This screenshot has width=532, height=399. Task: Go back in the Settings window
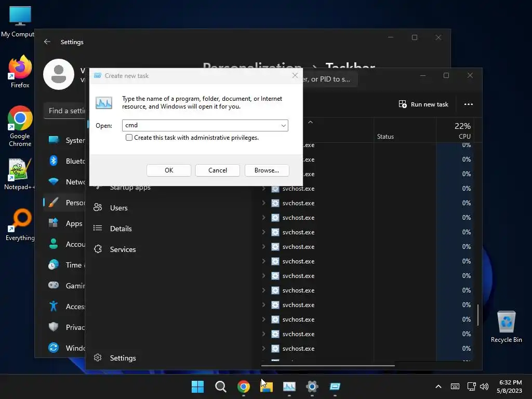click(x=47, y=42)
